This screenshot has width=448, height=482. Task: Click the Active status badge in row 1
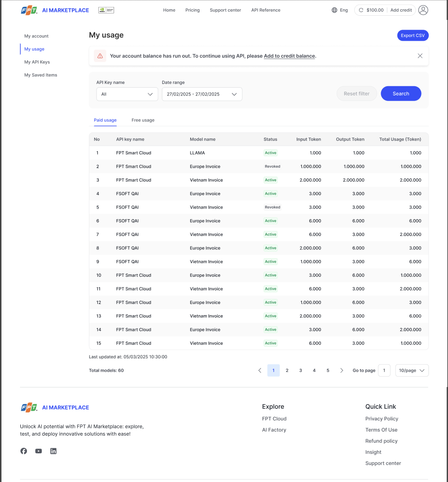click(270, 153)
